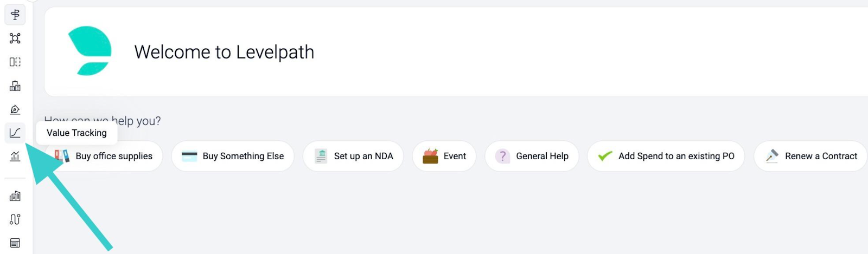
Task: Open the office building report sidebar icon
Action: [15, 196]
